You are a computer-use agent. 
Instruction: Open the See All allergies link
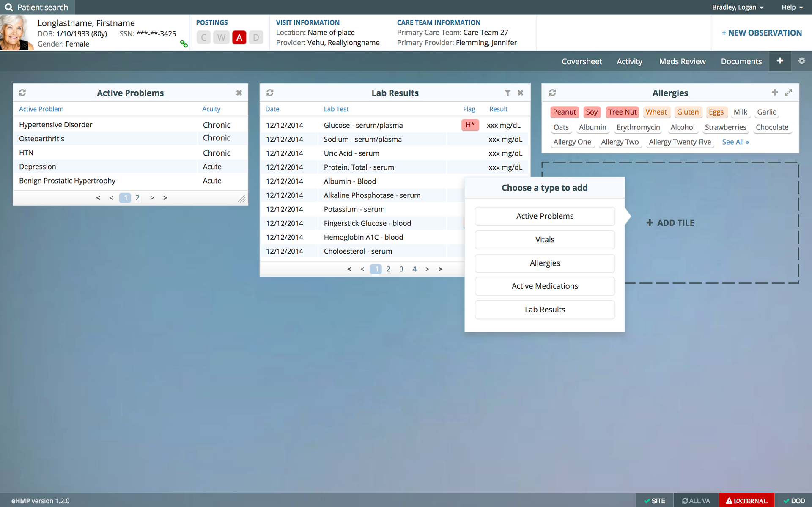735,142
